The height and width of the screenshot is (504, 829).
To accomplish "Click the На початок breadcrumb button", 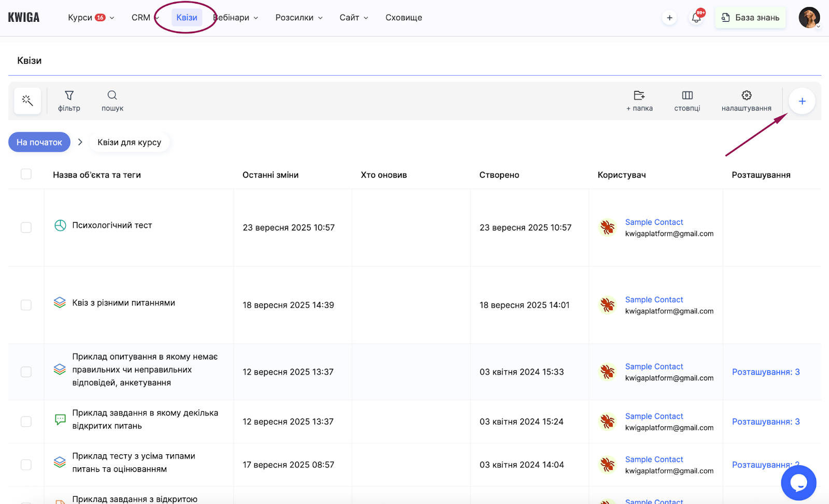I will pyautogui.click(x=39, y=142).
